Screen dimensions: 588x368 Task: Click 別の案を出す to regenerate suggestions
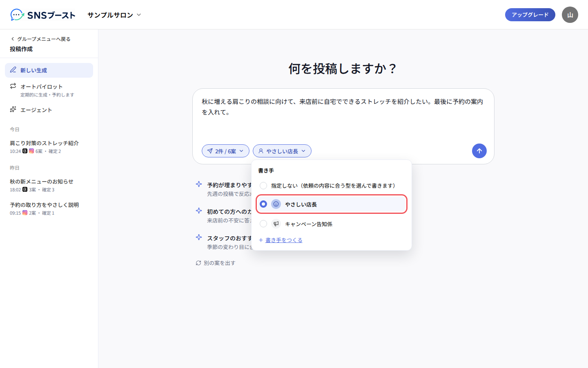(x=216, y=263)
